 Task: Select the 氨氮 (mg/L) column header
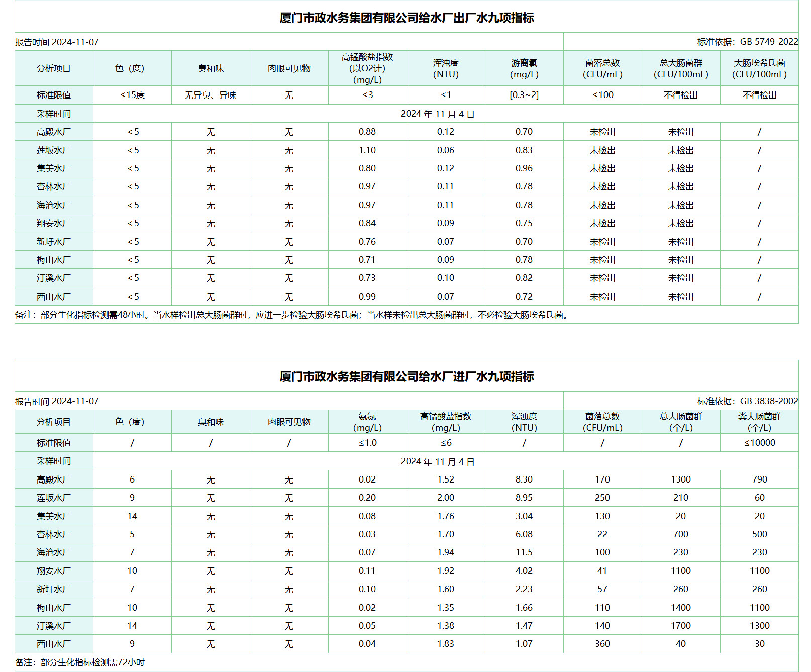pos(367,422)
